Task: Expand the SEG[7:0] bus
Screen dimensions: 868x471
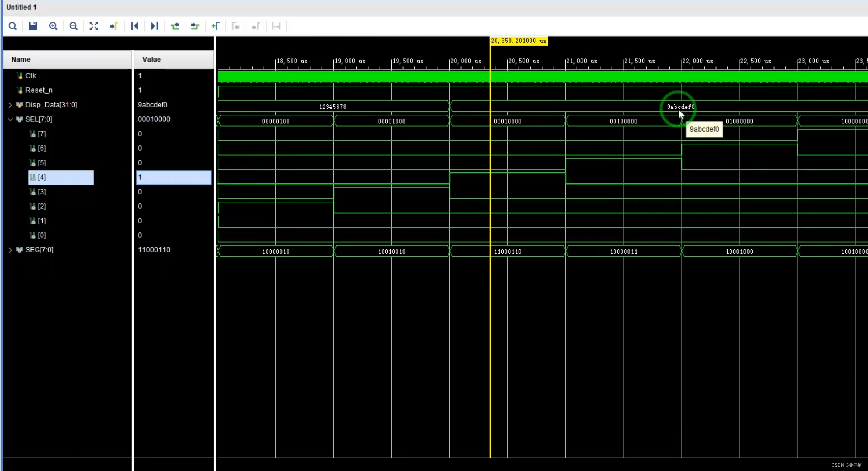Action: coord(10,250)
